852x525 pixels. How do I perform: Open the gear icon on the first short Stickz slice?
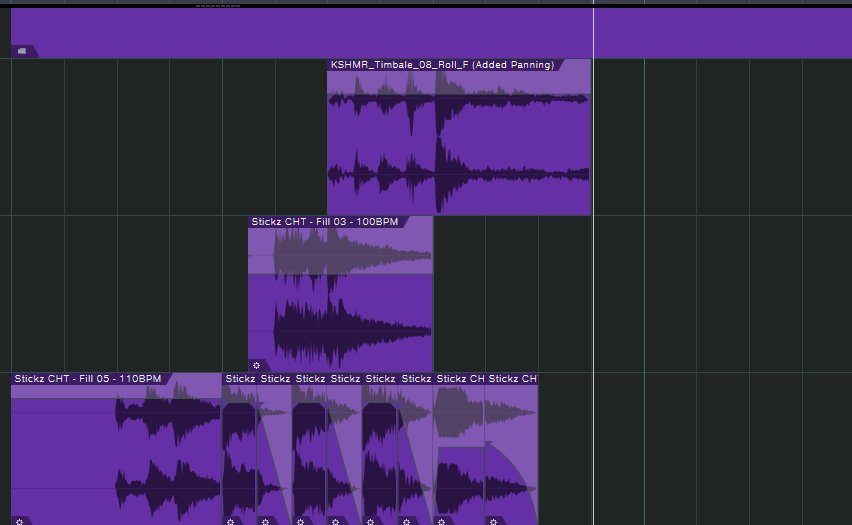click(x=230, y=522)
